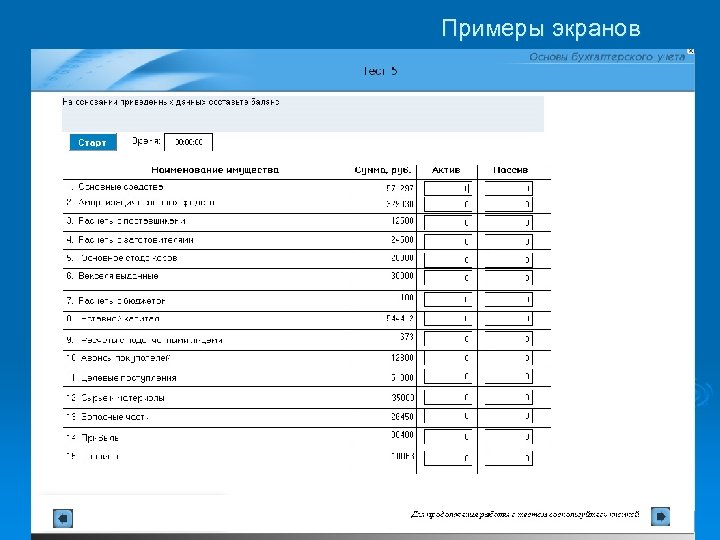Click the sum value 30000
This screenshot has height=540, width=720.
(402, 276)
